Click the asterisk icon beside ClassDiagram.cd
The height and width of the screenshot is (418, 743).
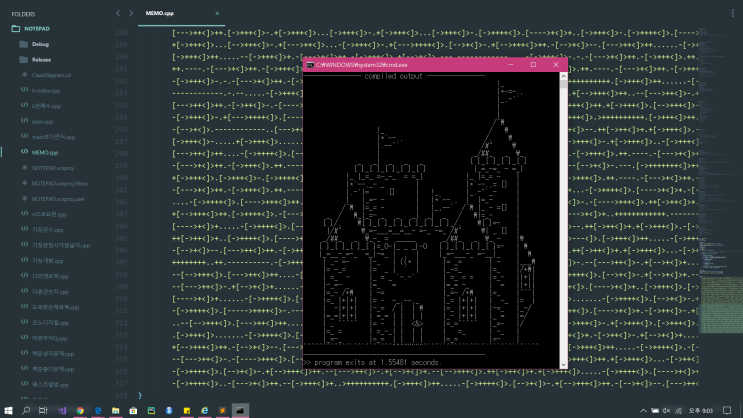(24, 74)
